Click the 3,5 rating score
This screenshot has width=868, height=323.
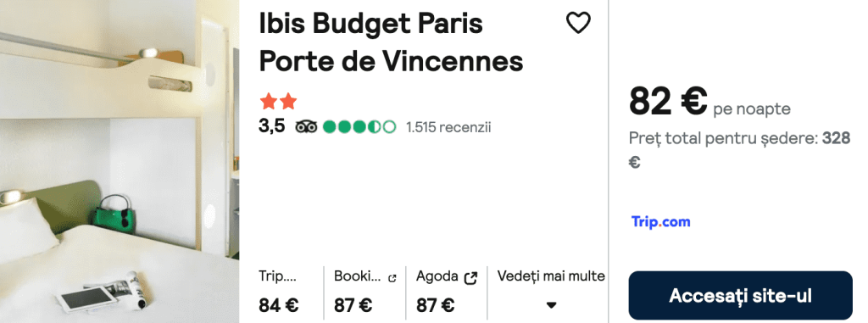(272, 126)
